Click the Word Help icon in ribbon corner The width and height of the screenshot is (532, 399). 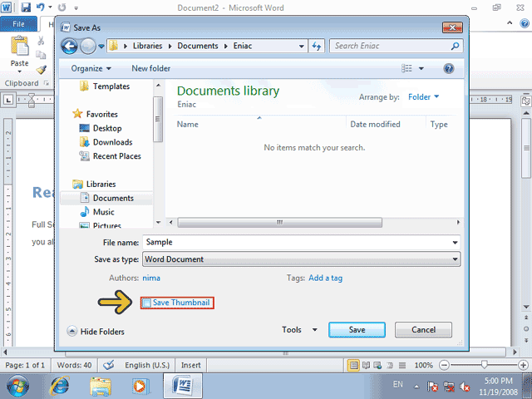(525, 24)
